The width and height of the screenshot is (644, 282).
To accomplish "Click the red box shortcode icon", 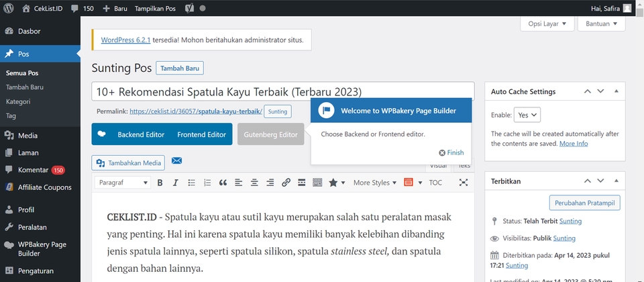I will 409,183.
